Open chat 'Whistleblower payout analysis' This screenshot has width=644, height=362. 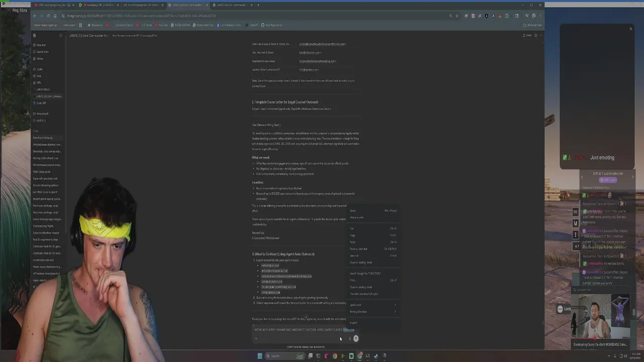pyautogui.click(x=47, y=165)
